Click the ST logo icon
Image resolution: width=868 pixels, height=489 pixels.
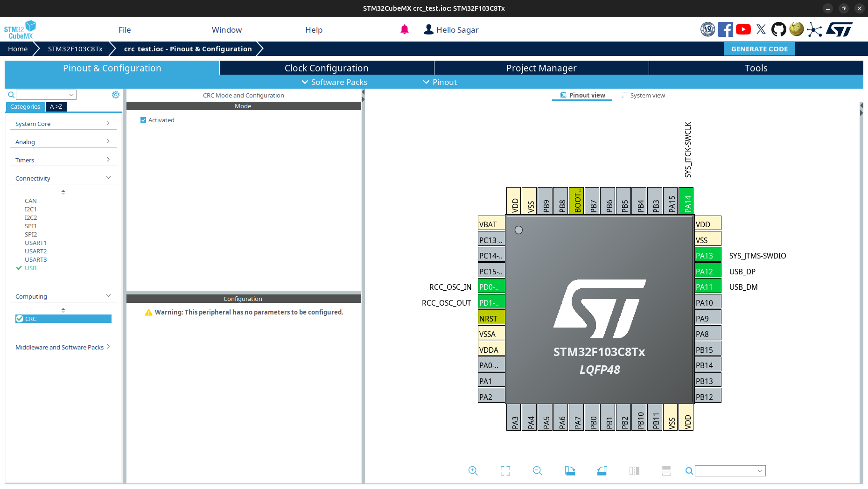(x=840, y=29)
